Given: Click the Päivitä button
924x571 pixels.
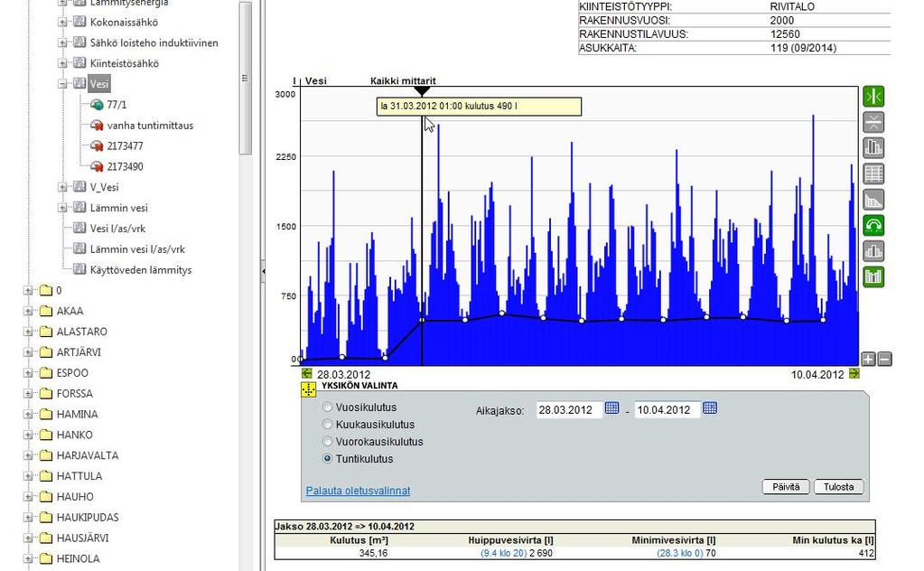Looking at the screenshot, I should coord(786,487).
